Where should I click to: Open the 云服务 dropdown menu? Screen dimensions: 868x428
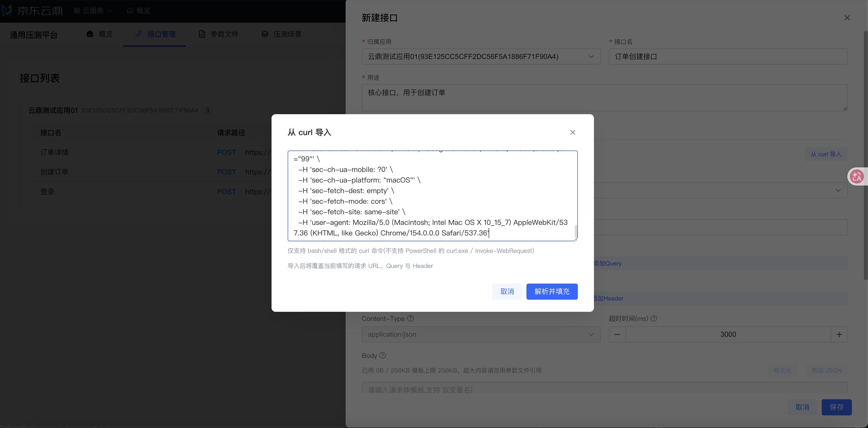coord(93,11)
